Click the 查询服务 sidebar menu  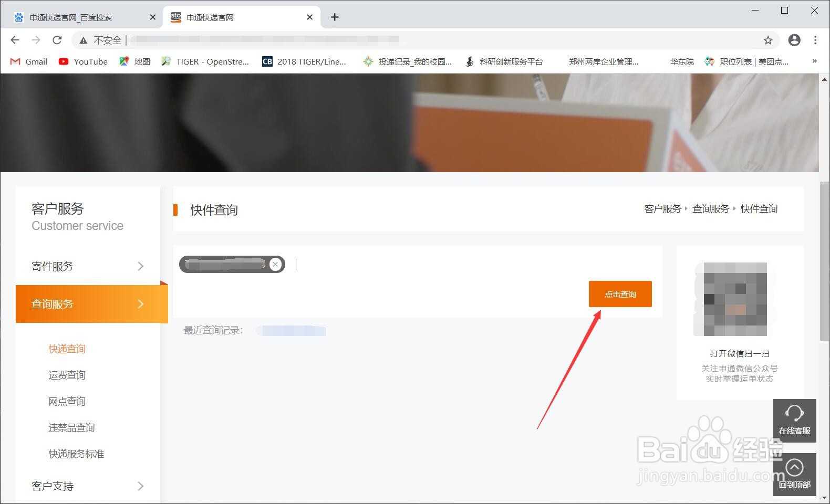pos(92,304)
